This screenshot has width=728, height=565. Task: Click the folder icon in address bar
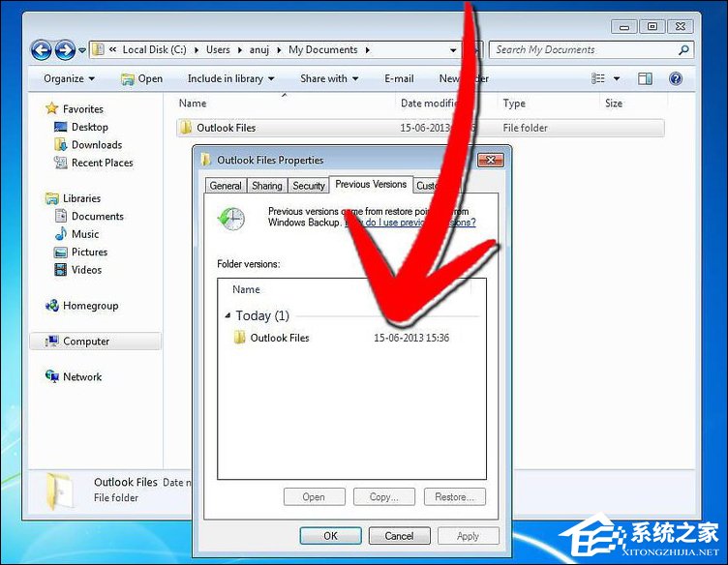pyautogui.click(x=98, y=49)
